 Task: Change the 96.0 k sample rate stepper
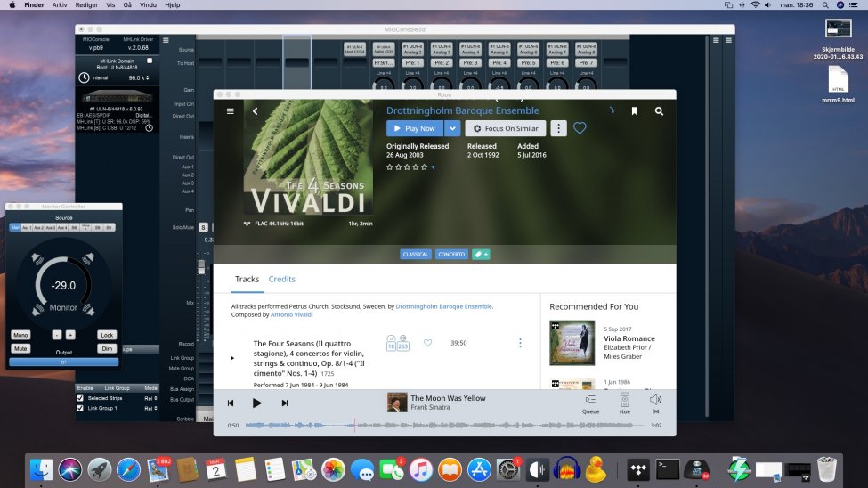[147, 77]
